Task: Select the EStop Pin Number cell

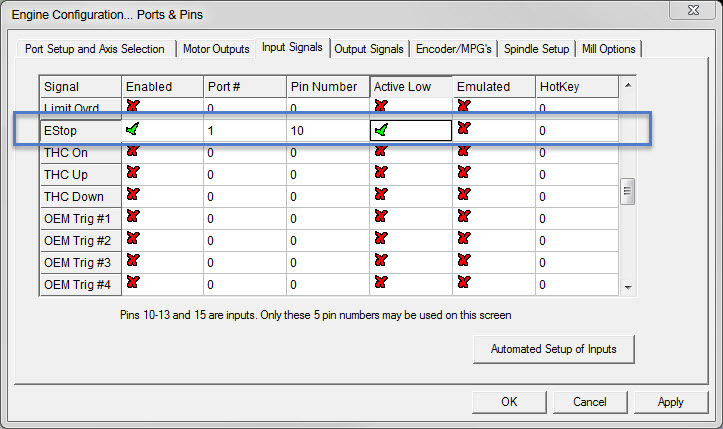Action: click(327, 130)
